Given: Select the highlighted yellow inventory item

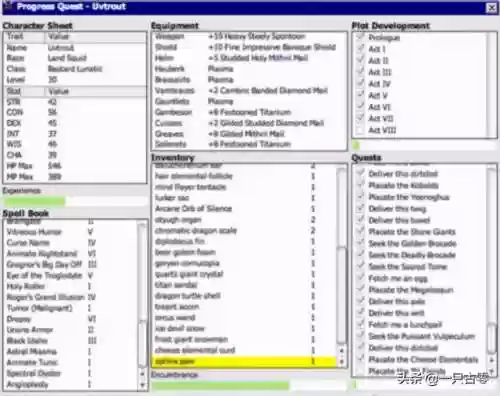Looking at the screenshot, I should tap(245, 361).
